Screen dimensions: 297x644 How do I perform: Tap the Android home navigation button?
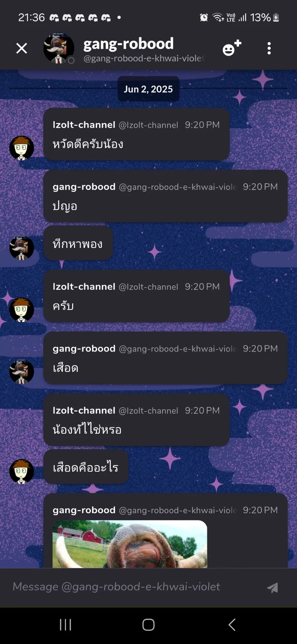(148, 625)
